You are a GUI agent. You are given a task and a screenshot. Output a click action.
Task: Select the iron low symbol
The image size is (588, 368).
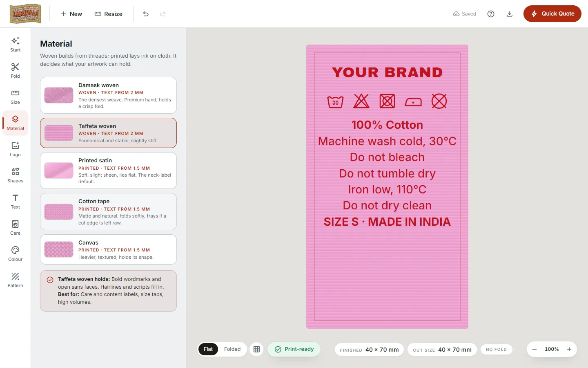pos(413,102)
